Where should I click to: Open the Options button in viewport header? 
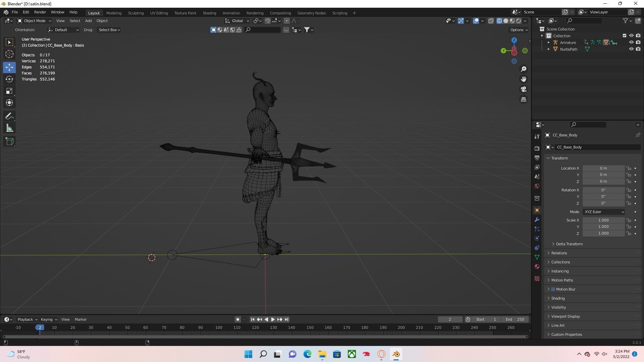519,30
